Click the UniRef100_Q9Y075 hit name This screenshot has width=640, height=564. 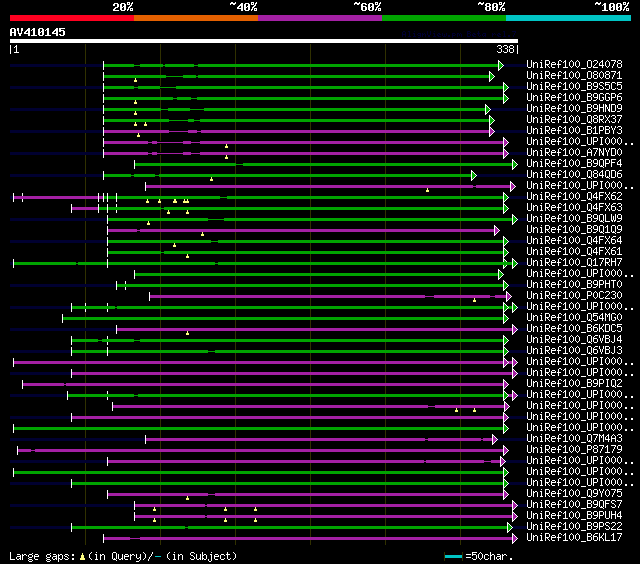574,494
